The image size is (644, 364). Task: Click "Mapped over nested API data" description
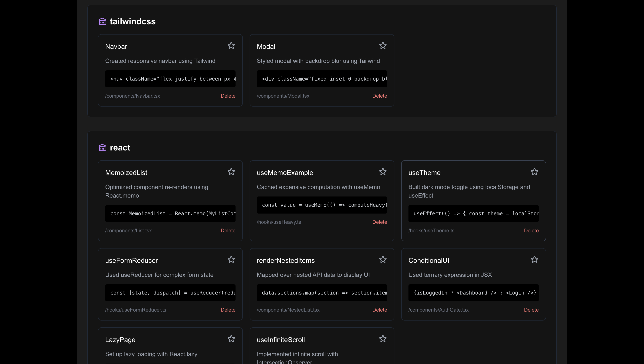click(313, 275)
